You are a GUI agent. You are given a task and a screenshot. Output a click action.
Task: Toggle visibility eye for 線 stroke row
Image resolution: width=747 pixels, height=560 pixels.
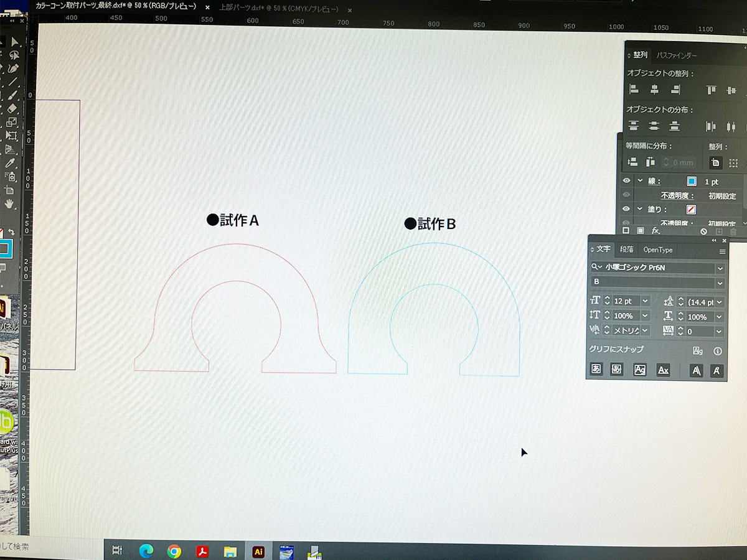627,181
